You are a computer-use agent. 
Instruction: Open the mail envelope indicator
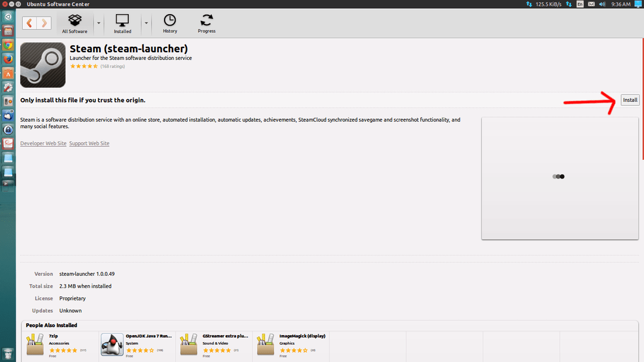click(591, 4)
